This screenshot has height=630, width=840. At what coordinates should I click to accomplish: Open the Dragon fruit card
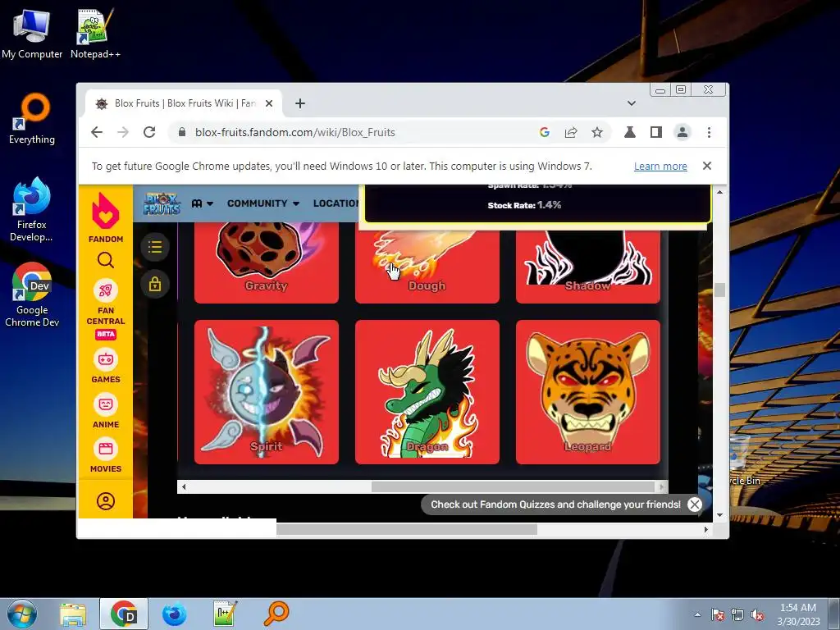point(427,392)
